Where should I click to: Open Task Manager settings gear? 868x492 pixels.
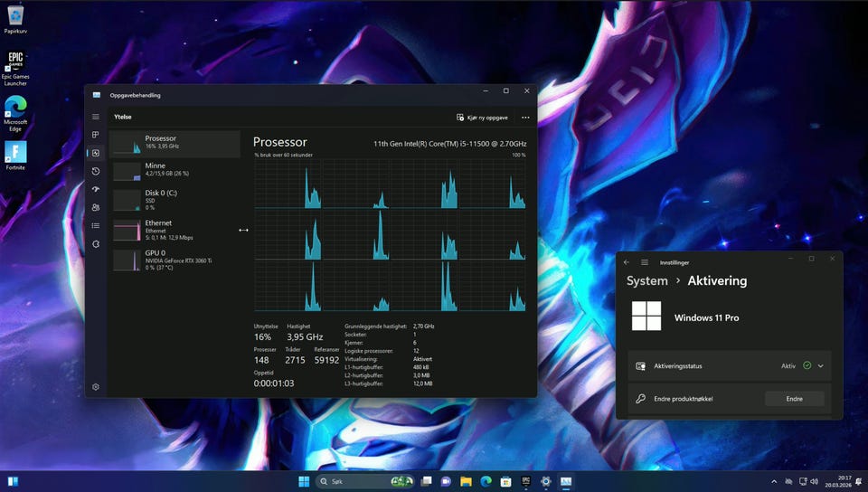(x=96, y=387)
